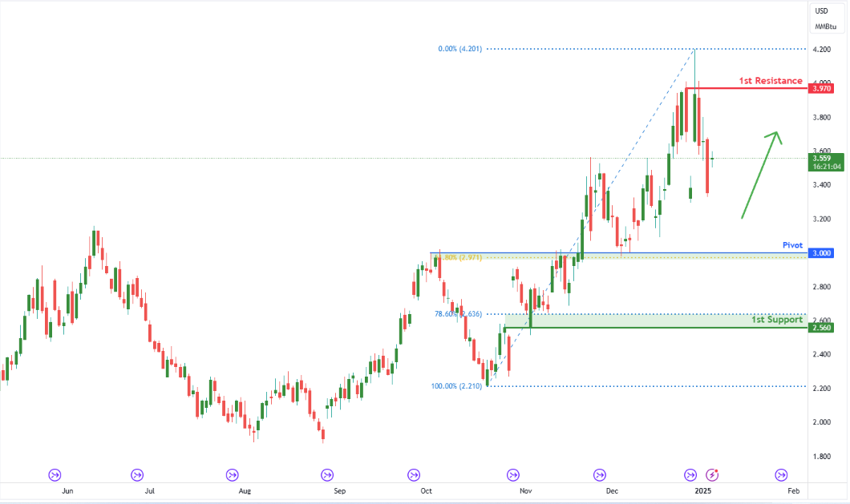Click the 16:21:04 countdown timer
The image size is (850, 504).
point(828,167)
